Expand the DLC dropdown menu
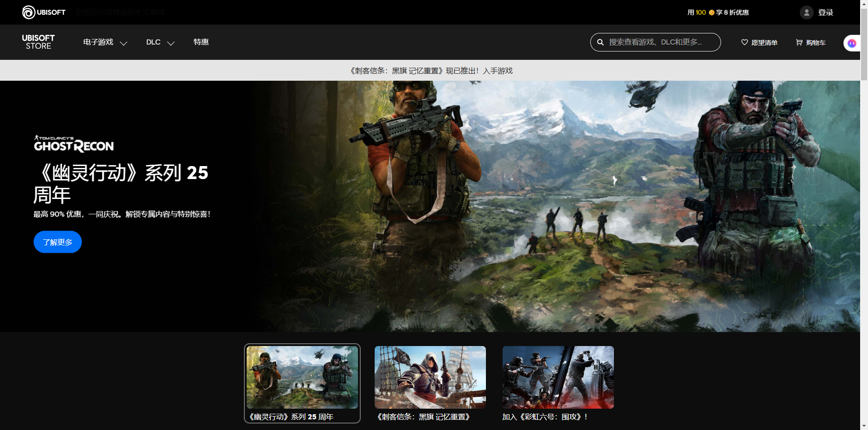Screen dimensions: 868x430 [160, 42]
